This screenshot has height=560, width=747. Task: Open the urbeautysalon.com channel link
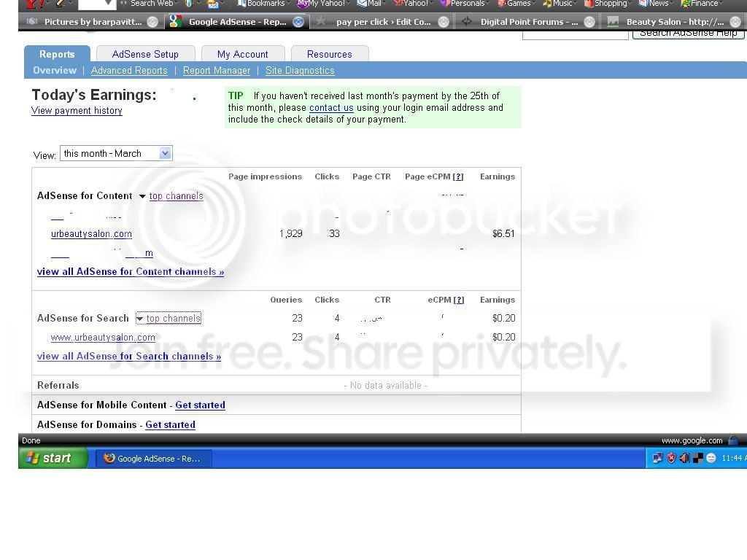(x=91, y=234)
